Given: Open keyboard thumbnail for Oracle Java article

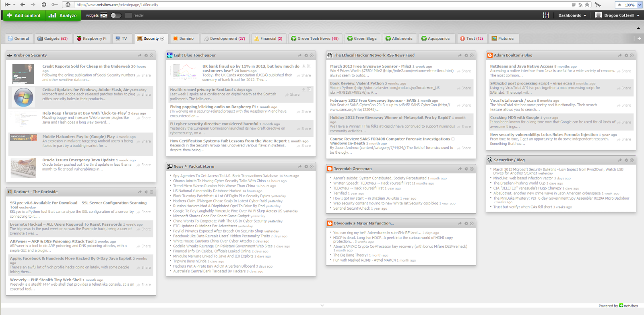Looking at the screenshot, I should [24, 167].
